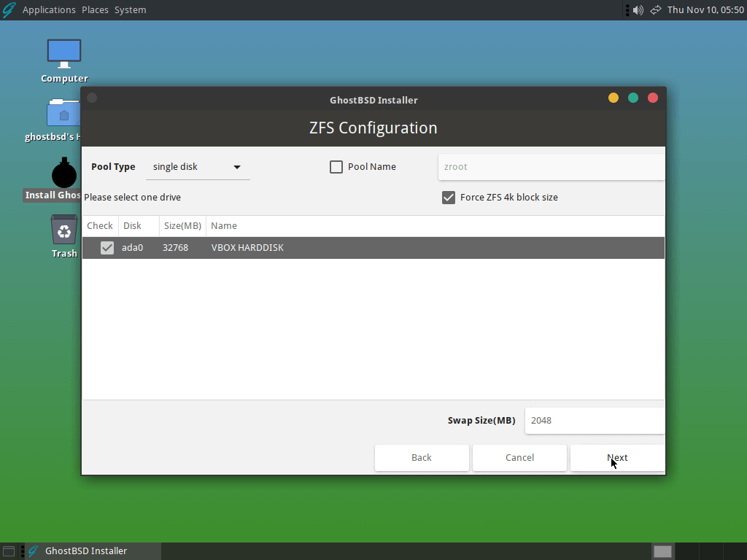Open the Computer desktop icon

(x=64, y=53)
